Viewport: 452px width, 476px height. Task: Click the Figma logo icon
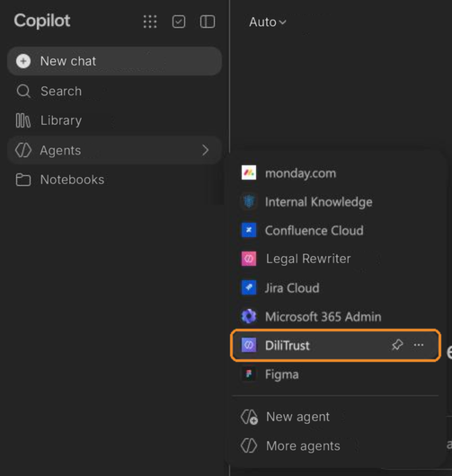point(249,374)
